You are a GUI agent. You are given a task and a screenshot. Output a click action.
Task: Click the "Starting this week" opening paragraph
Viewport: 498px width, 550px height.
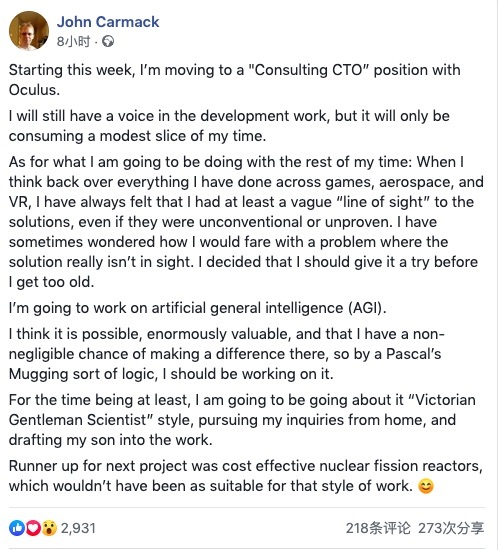point(234,80)
